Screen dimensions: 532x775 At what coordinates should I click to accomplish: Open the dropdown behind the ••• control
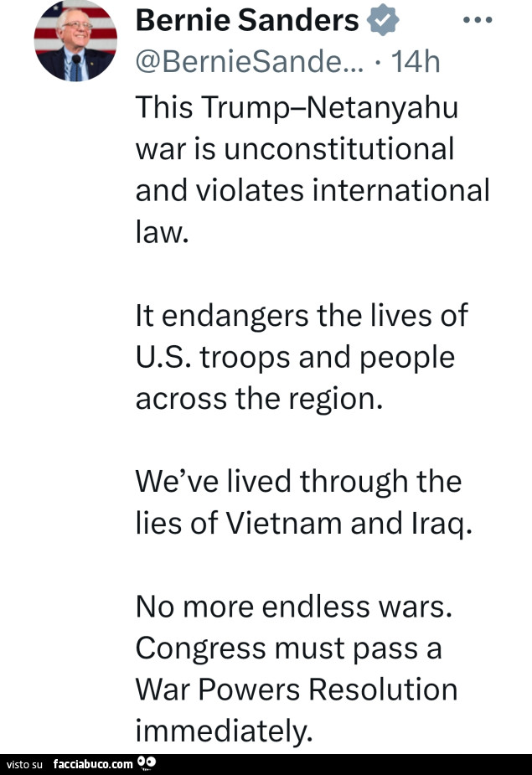pos(478,18)
